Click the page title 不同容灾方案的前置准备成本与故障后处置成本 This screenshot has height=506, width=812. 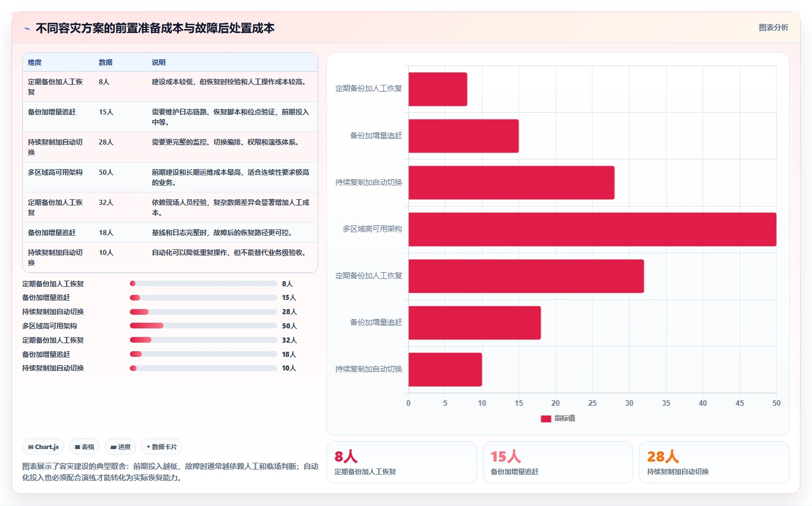[155, 28]
